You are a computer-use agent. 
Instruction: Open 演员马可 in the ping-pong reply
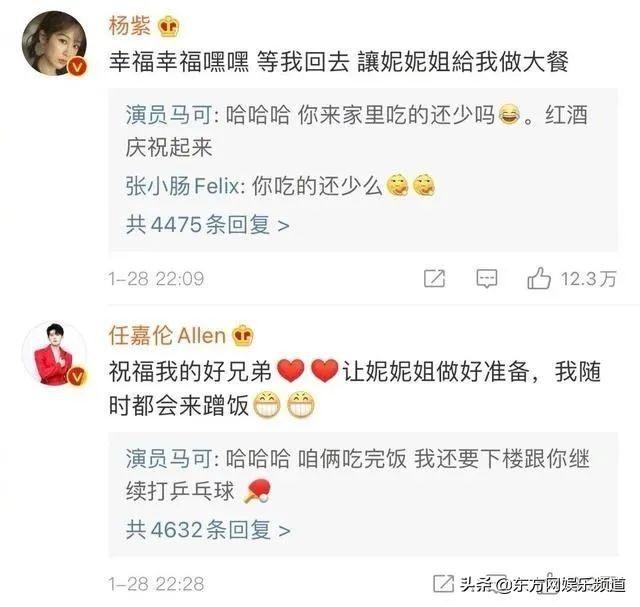coord(168,458)
